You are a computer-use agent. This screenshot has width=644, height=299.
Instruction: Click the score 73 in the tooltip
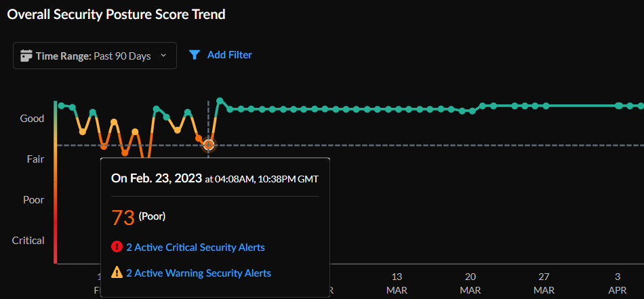pos(123,218)
